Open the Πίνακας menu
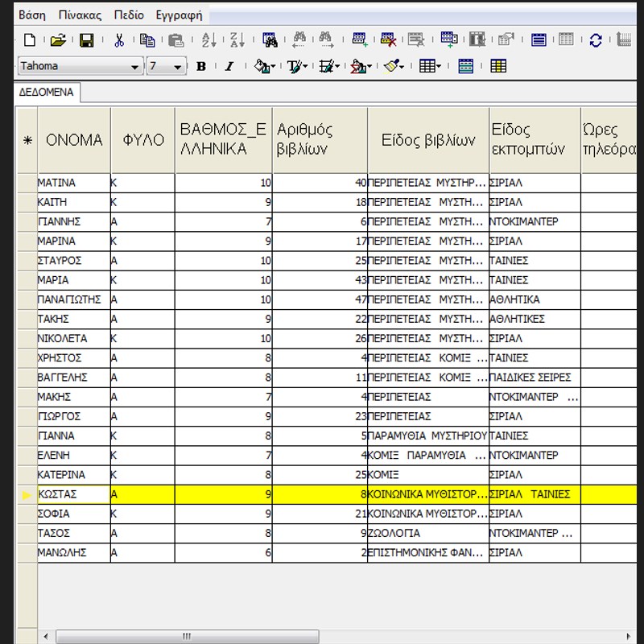This screenshot has height=644, width=644. [x=80, y=15]
